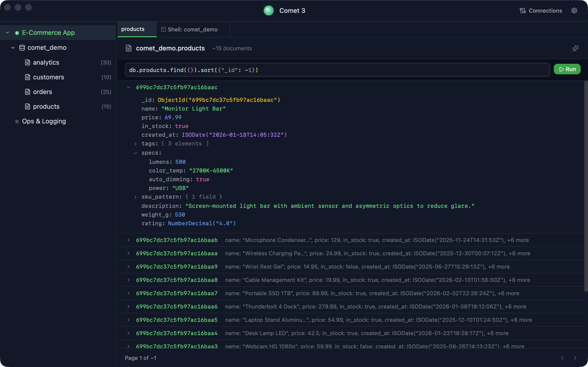Click the orders collection document icon
Viewport: 588px width, 367px height.
[28, 92]
